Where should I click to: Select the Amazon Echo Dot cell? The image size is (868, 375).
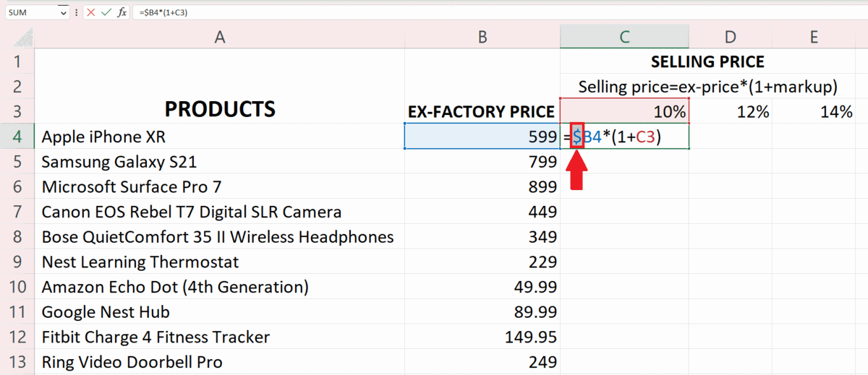coord(219,286)
